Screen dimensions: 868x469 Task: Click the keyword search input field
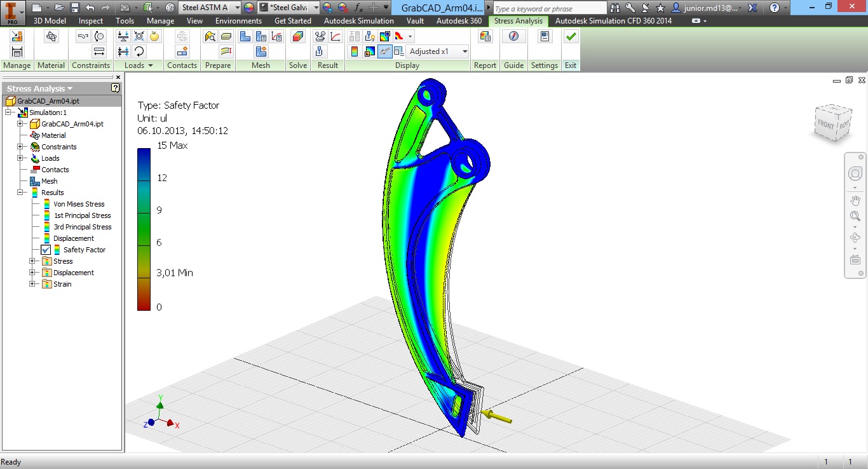point(549,8)
